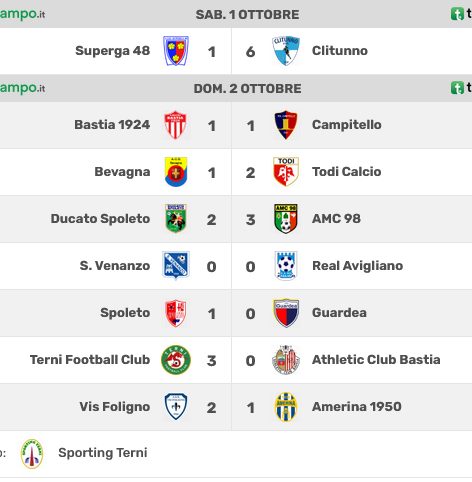This screenshot has height=482, width=472.
Task: Click the Sporting Terni team name
Action: (103, 453)
